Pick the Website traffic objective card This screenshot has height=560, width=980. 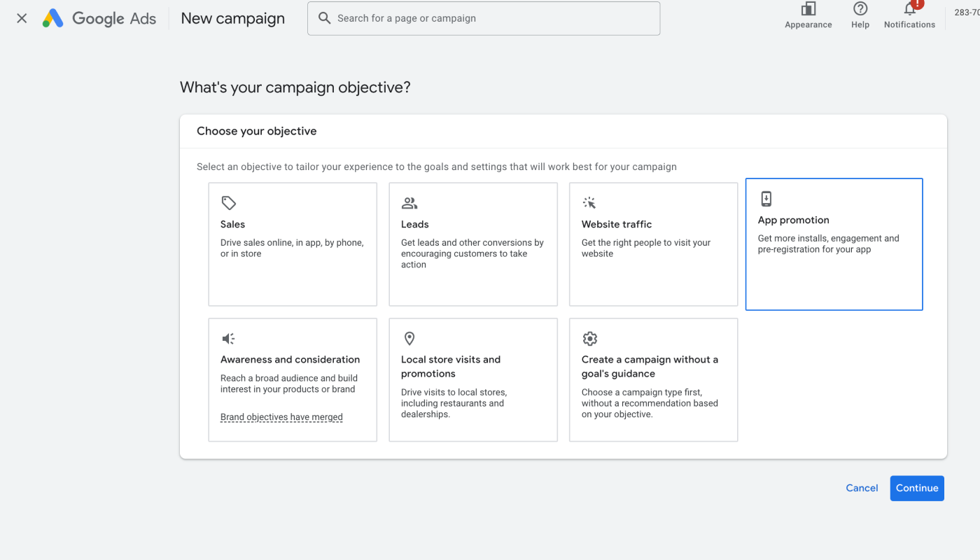654,244
